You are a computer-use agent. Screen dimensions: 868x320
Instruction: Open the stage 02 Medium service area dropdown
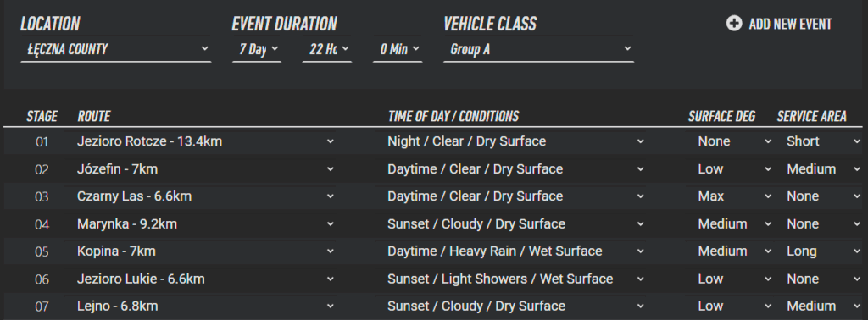coord(822,169)
